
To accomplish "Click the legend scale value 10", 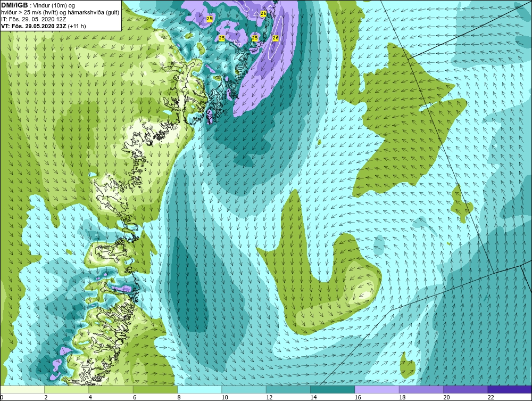I will (x=225, y=398).
